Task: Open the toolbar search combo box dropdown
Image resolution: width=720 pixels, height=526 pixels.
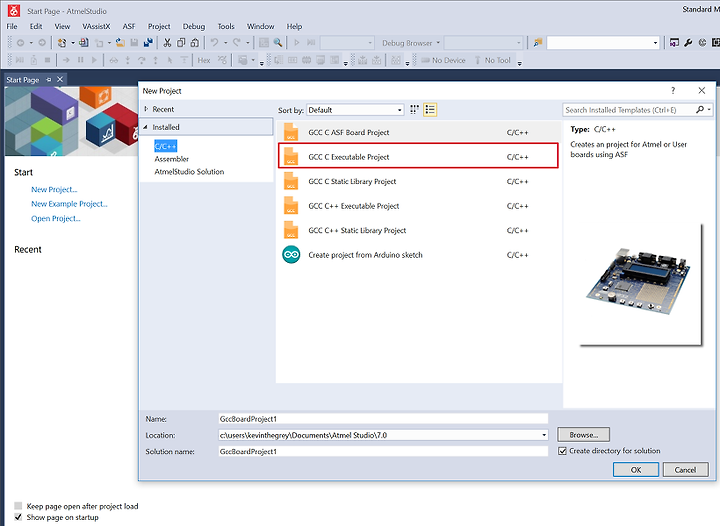Action: point(655,43)
